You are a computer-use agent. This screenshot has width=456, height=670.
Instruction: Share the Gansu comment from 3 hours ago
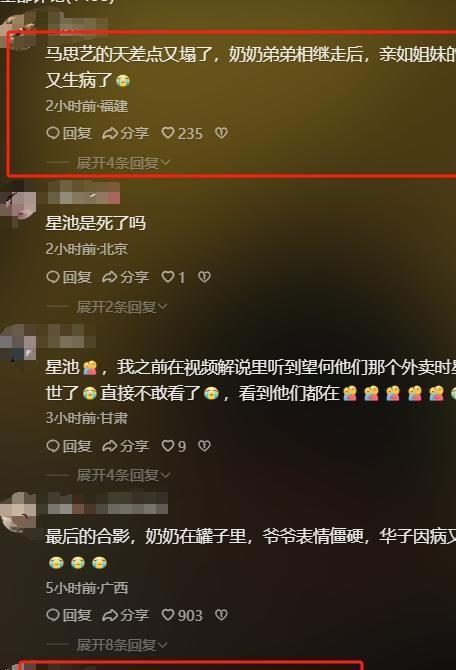(x=126, y=446)
